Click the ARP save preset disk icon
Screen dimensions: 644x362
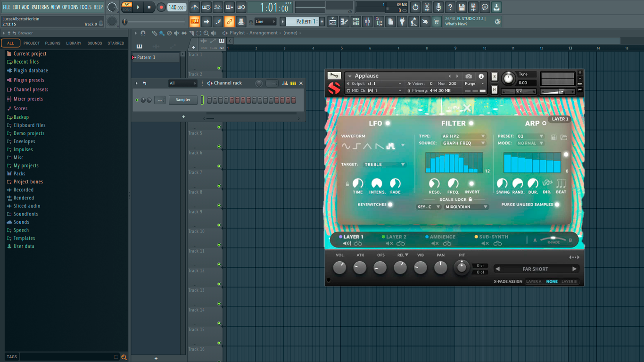click(x=554, y=137)
